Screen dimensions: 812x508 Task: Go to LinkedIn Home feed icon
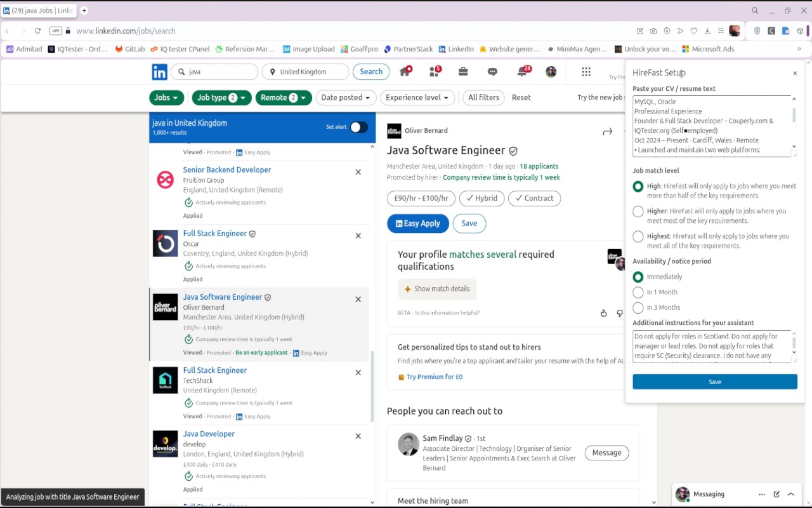tap(405, 71)
